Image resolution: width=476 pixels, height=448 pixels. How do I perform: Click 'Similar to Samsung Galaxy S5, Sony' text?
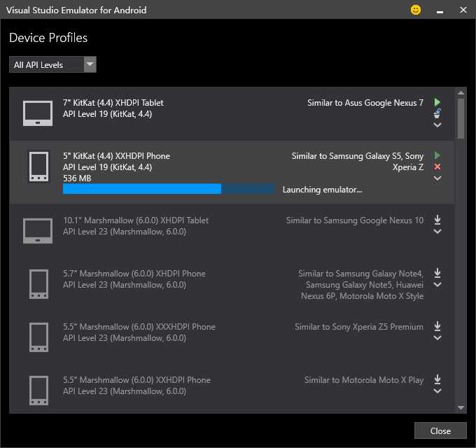point(357,156)
